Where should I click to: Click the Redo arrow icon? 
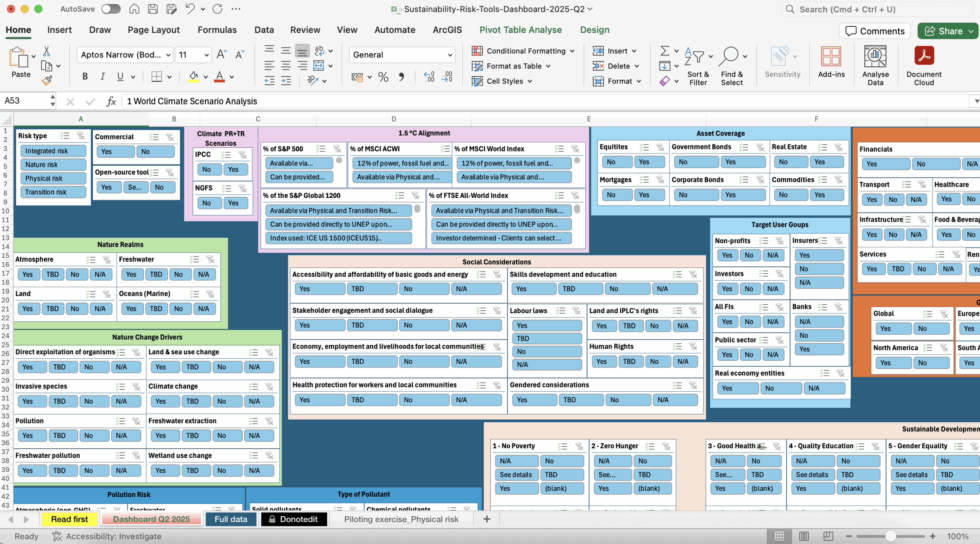coord(217,9)
